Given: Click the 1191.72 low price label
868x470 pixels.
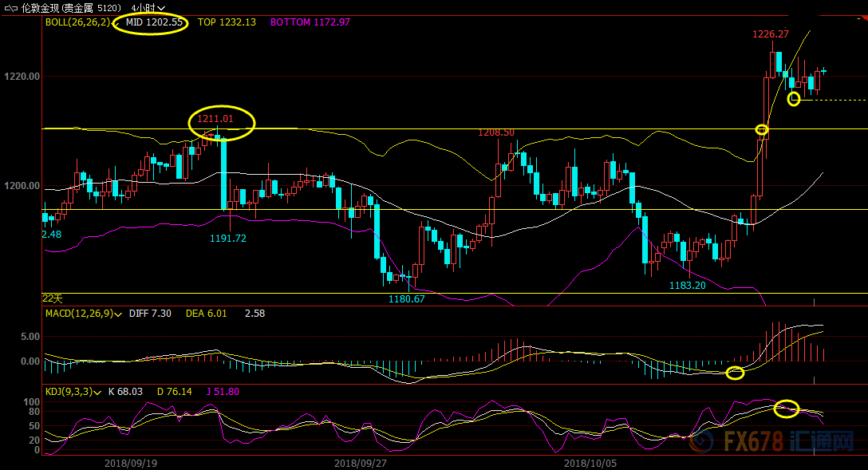Looking at the screenshot, I should click(228, 238).
